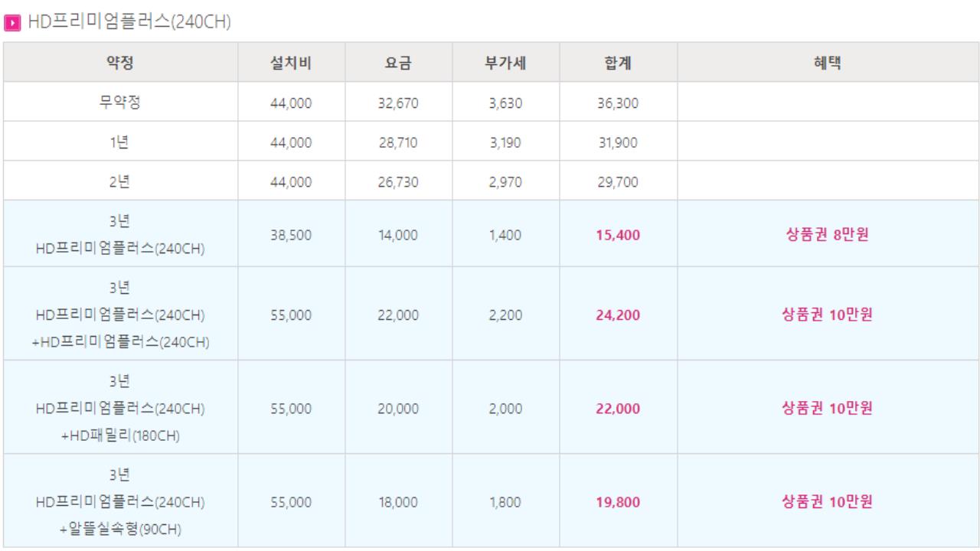Select the 2년 contract row label

click(x=119, y=181)
